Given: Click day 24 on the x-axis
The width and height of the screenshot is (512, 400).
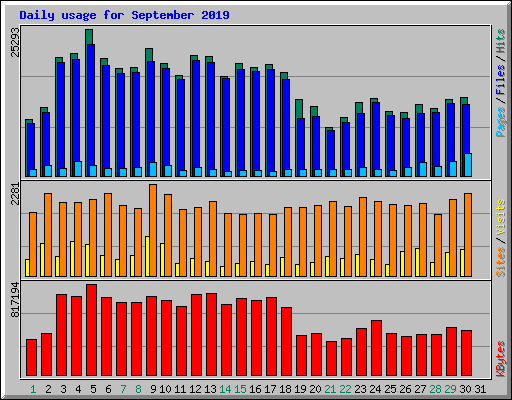Looking at the screenshot, I should pyautogui.click(x=375, y=389).
